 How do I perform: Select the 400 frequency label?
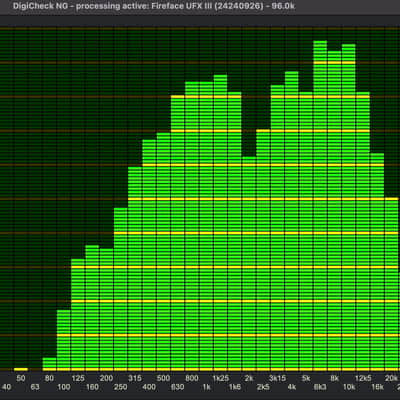point(149,387)
